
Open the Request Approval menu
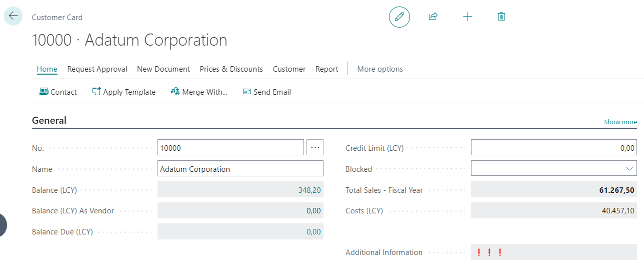[97, 69]
